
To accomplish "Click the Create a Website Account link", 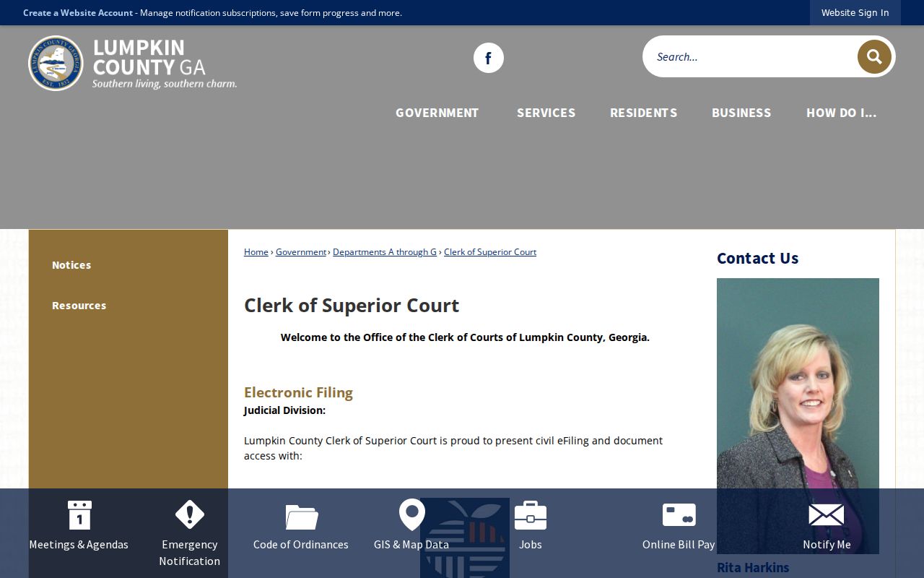I will [x=78, y=13].
